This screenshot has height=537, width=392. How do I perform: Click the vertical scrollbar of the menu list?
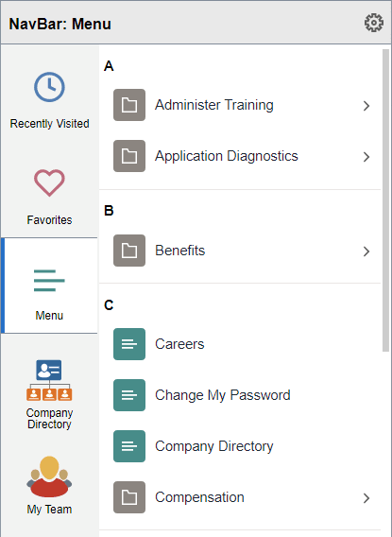(385, 200)
